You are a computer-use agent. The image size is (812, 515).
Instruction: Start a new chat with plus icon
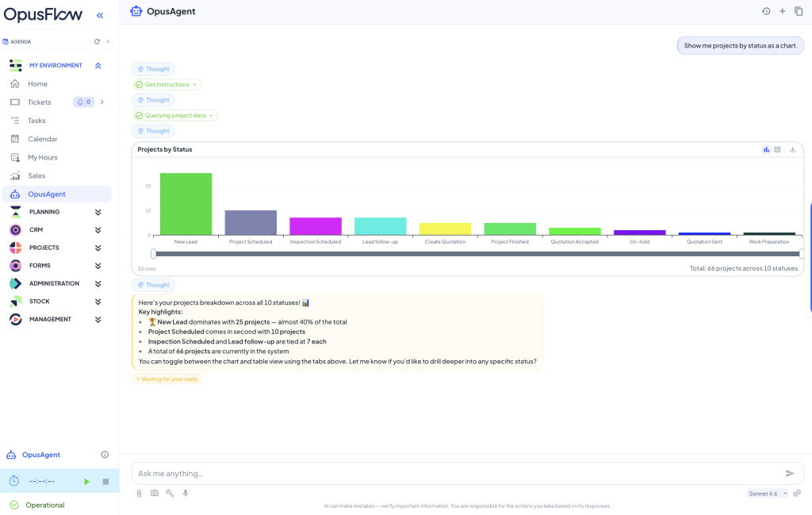point(782,11)
